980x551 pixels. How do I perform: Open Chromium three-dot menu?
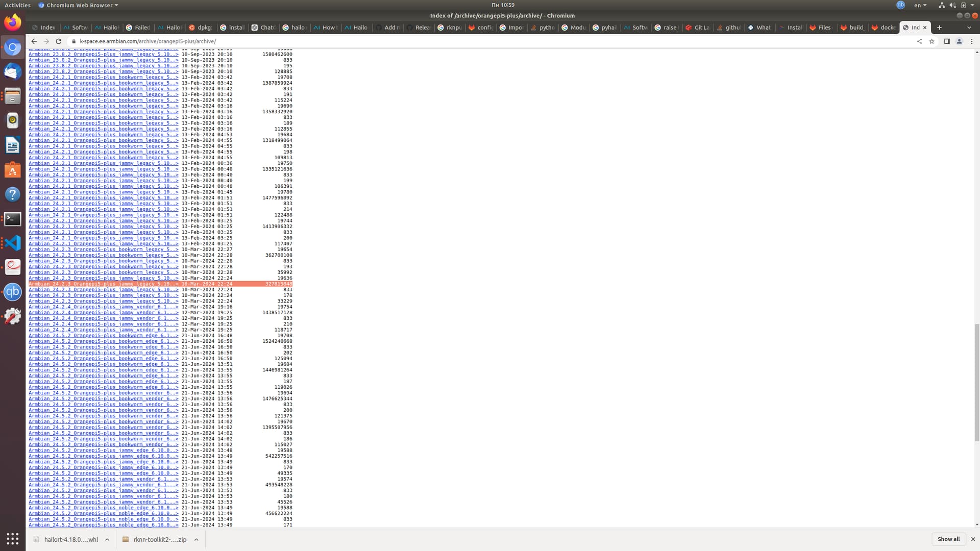tap(971, 41)
